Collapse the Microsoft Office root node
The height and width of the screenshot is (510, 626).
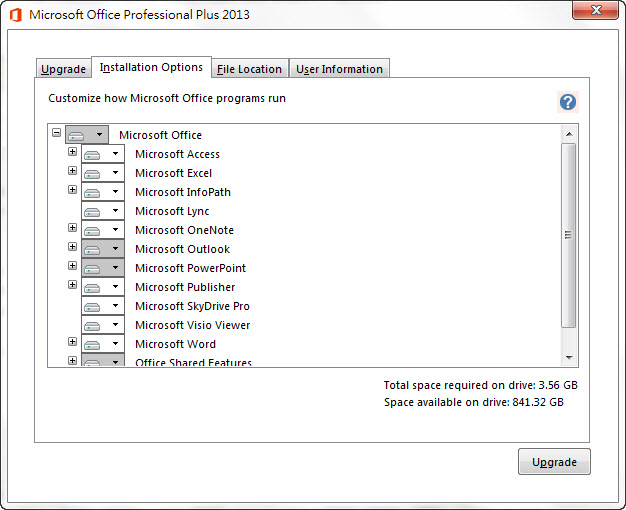coord(57,132)
